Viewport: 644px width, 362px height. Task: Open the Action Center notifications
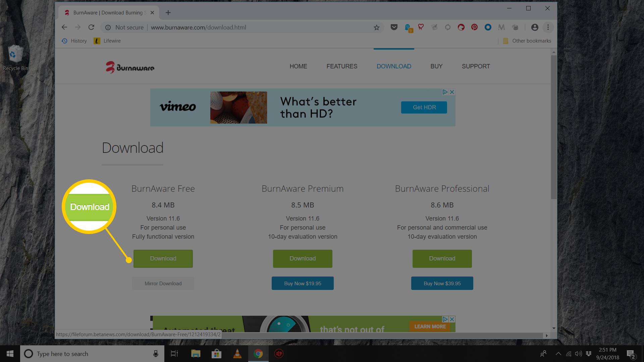(631, 354)
